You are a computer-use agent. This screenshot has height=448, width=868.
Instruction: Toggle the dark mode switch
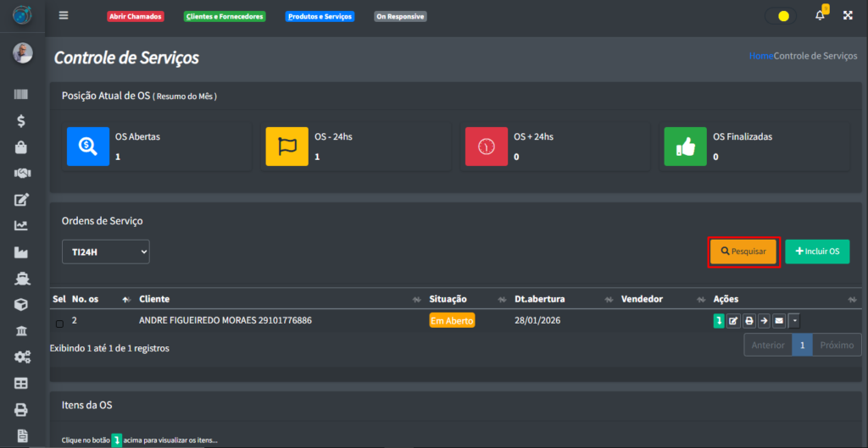coord(780,16)
